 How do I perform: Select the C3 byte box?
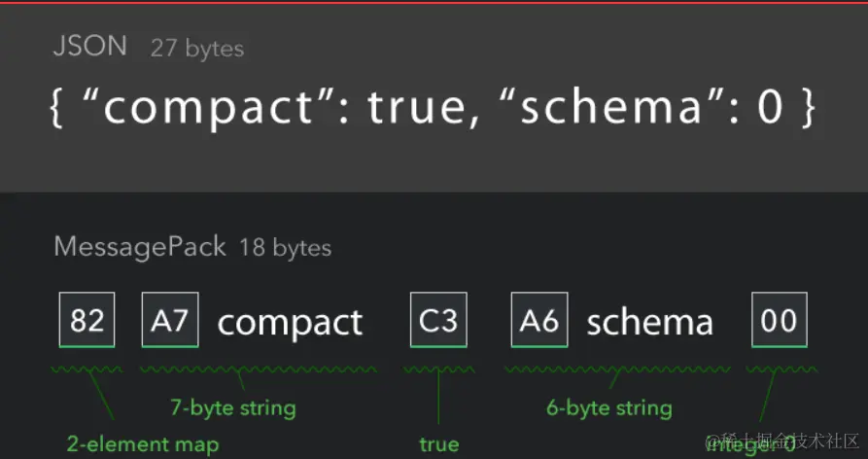pyautogui.click(x=438, y=320)
